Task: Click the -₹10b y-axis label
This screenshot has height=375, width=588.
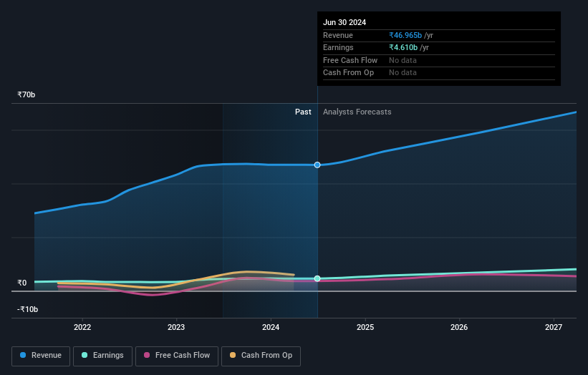Action: [x=27, y=309]
